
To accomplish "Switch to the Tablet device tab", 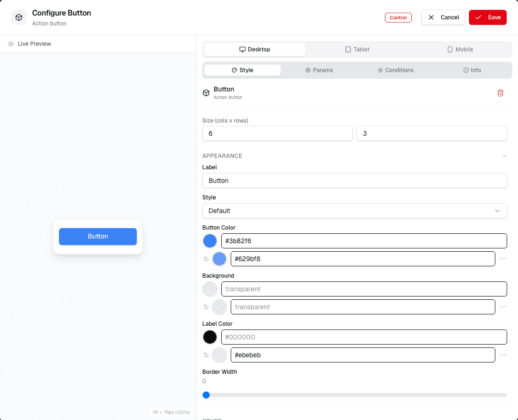I will [357, 49].
